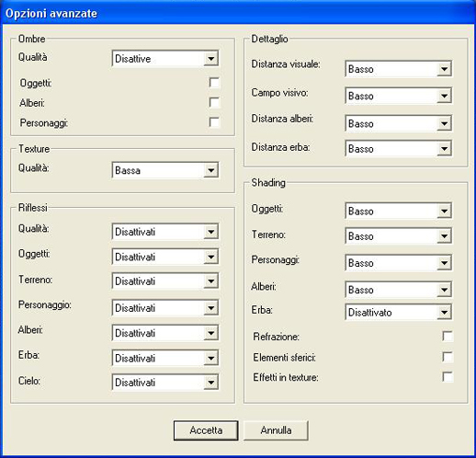This screenshot has width=476, height=458.
Task: Expand the Shading Oggetti dropdown
Action: point(399,211)
